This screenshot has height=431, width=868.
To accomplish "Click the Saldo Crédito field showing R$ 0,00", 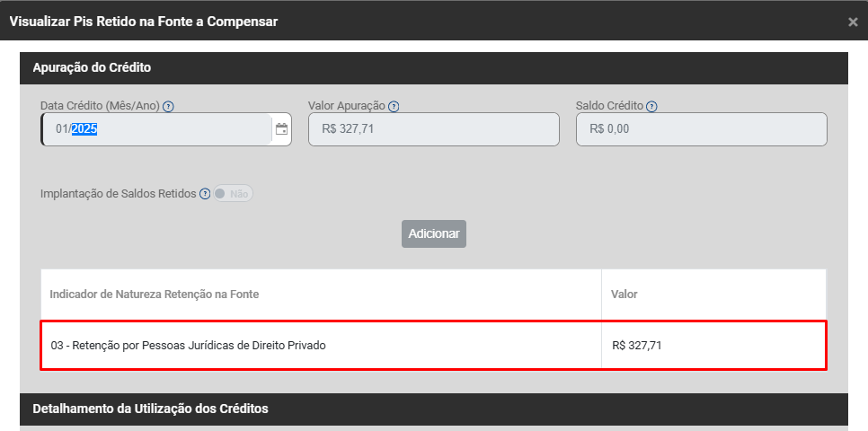I will 701,129.
